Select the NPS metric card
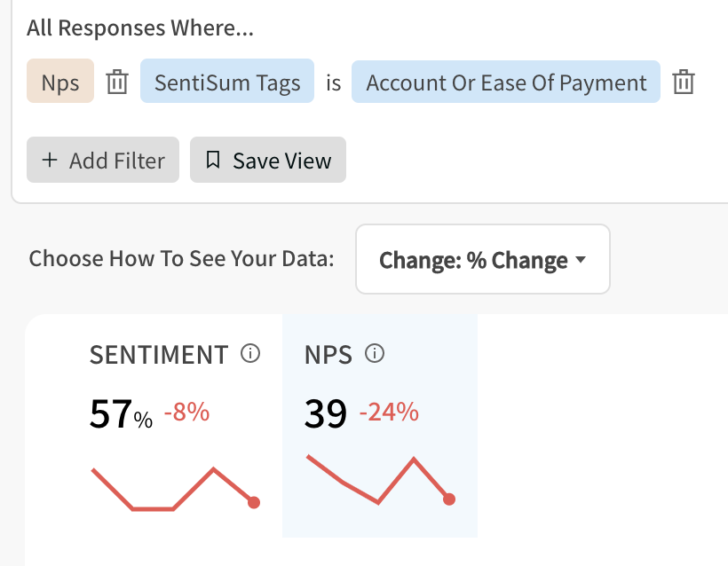Screen dimensions: 728x566 pyautogui.click(x=380, y=426)
